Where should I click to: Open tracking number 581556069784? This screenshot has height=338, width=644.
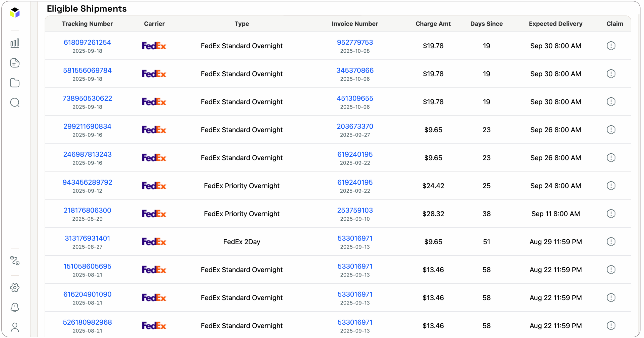(87, 71)
